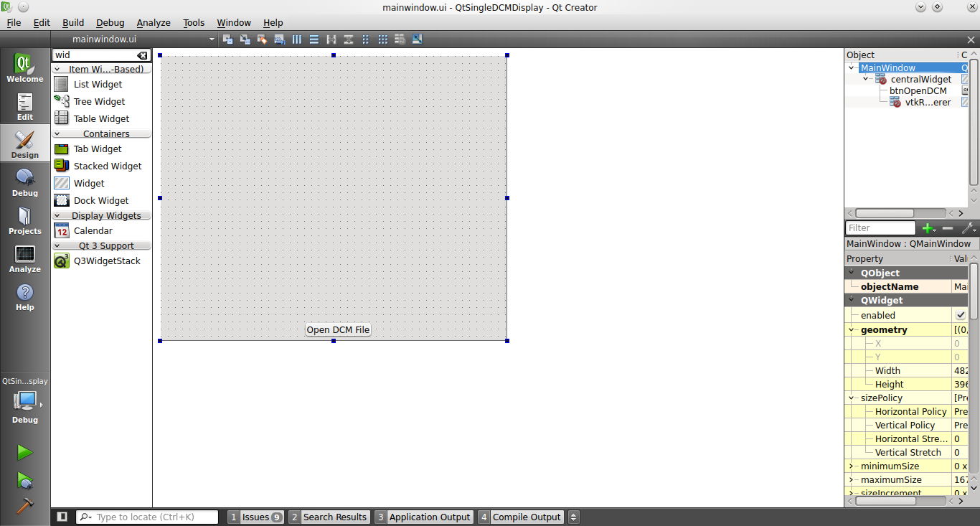Viewport: 980px width, 526px height.
Task: Select the vtkR...erer object row
Action: [x=928, y=103]
